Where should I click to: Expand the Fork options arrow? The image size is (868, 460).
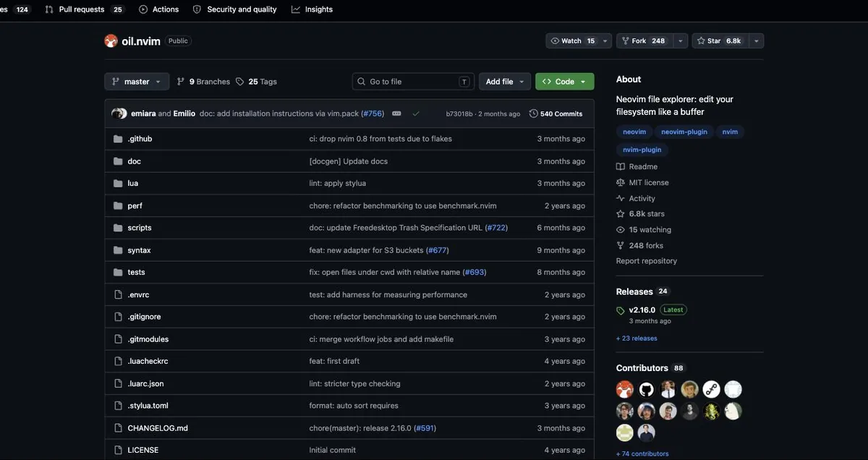coord(681,41)
